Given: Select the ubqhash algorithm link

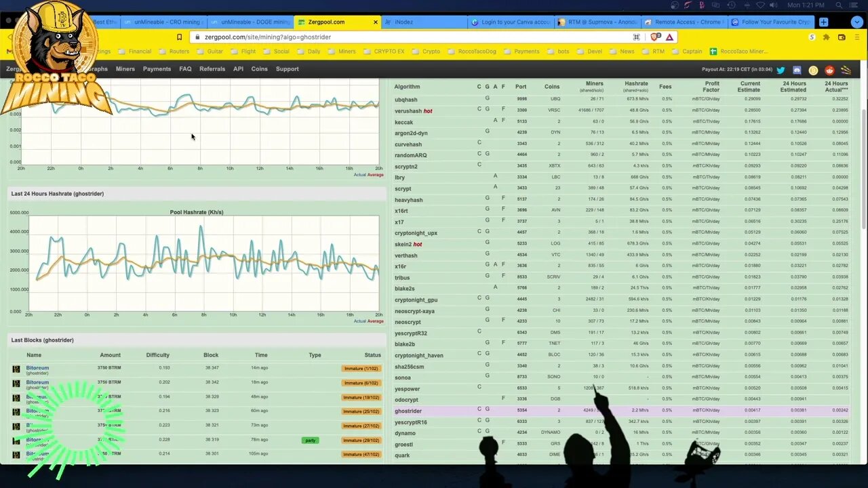Looking at the screenshot, I should coord(406,100).
